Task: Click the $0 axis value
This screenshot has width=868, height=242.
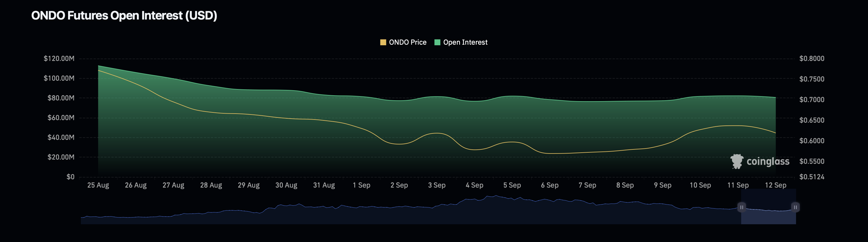Action: tap(71, 177)
